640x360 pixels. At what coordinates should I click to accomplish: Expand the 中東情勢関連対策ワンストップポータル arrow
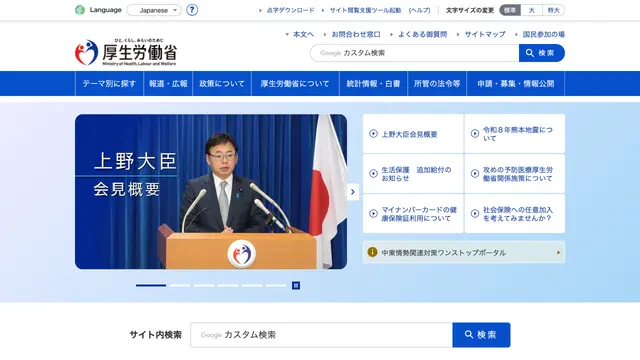558,252
